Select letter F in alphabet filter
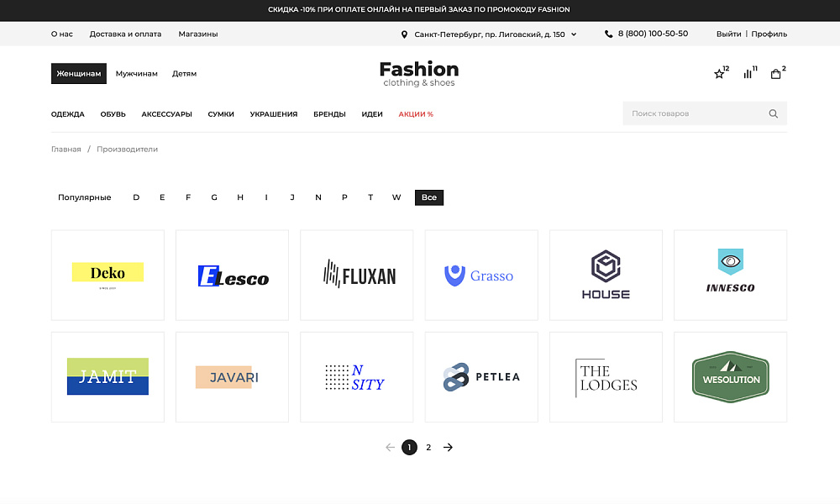 [x=188, y=197]
